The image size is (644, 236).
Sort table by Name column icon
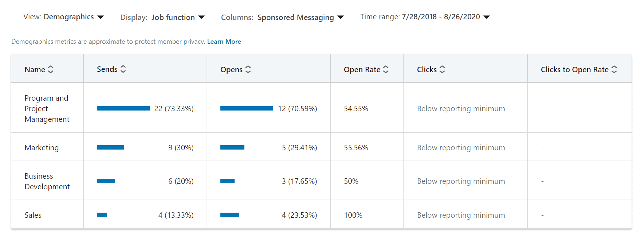(51, 69)
